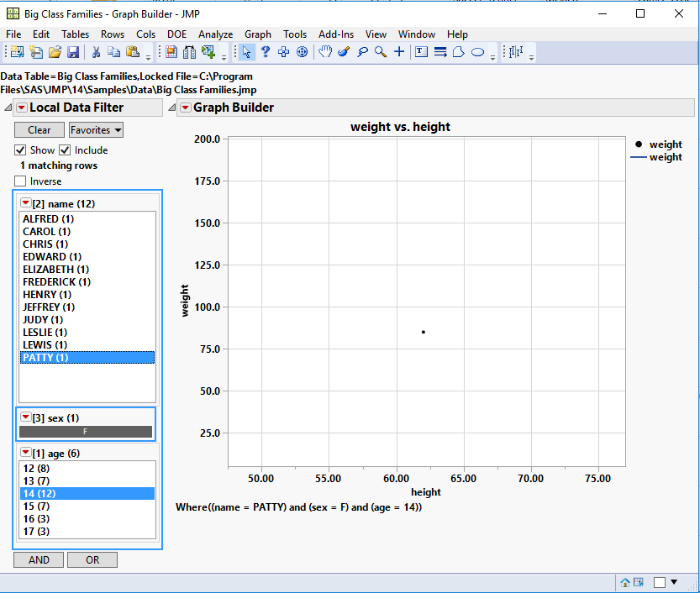The image size is (700, 593).
Task: Click the Save icon in toolbar
Action: click(x=73, y=52)
